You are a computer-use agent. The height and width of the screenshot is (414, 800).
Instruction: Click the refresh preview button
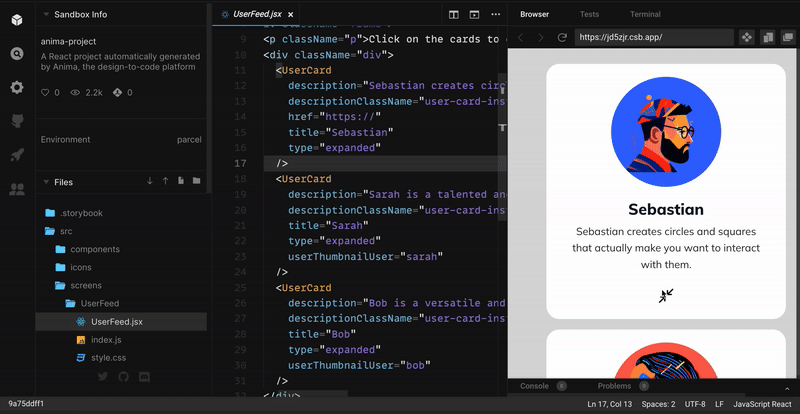562,37
